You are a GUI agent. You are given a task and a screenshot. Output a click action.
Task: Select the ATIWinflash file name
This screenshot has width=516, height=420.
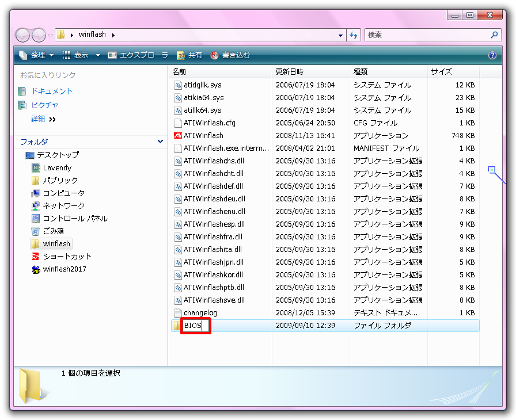(203, 136)
